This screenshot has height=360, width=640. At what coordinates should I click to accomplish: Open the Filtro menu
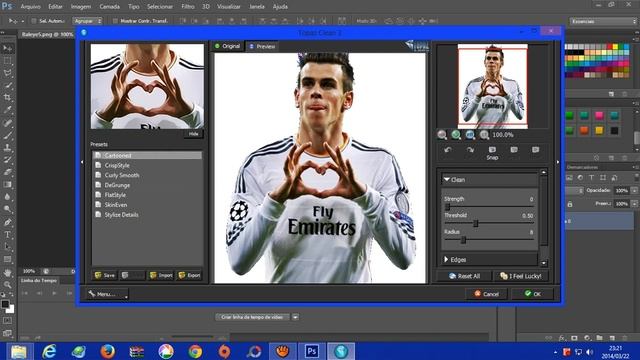click(x=188, y=7)
